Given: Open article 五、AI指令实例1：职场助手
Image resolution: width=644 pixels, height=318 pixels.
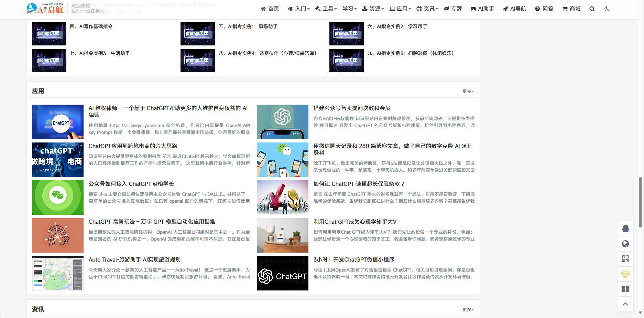Looking at the screenshot, I should (248, 26).
